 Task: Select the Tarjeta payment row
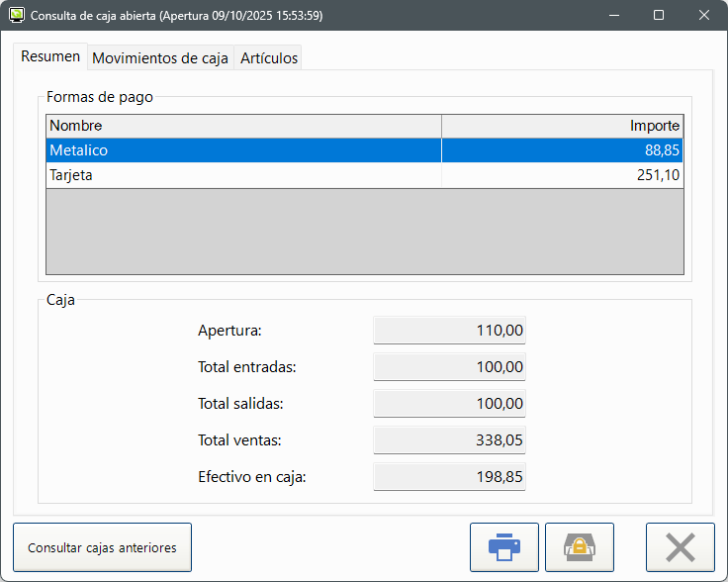pyautogui.click(x=242, y=175)
